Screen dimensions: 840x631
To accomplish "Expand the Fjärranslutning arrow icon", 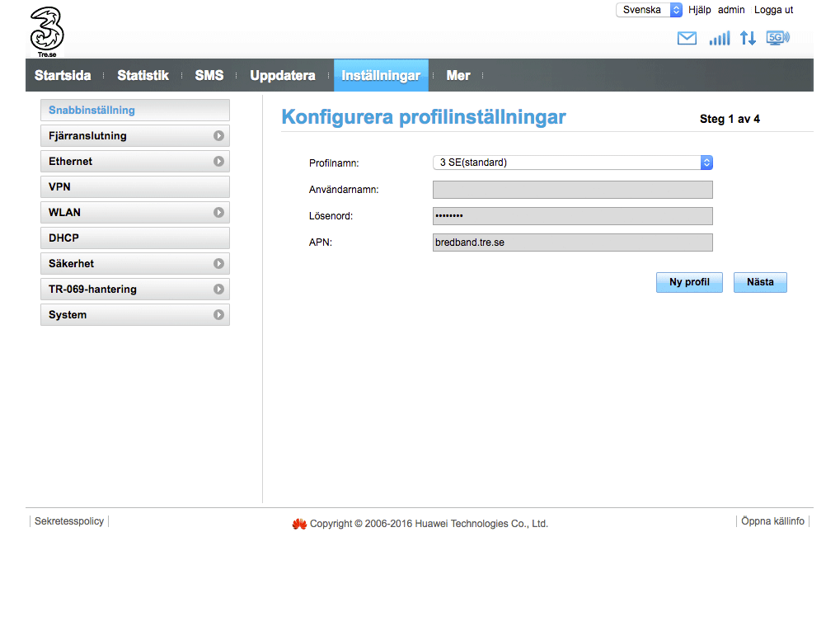I will (218, 136).
